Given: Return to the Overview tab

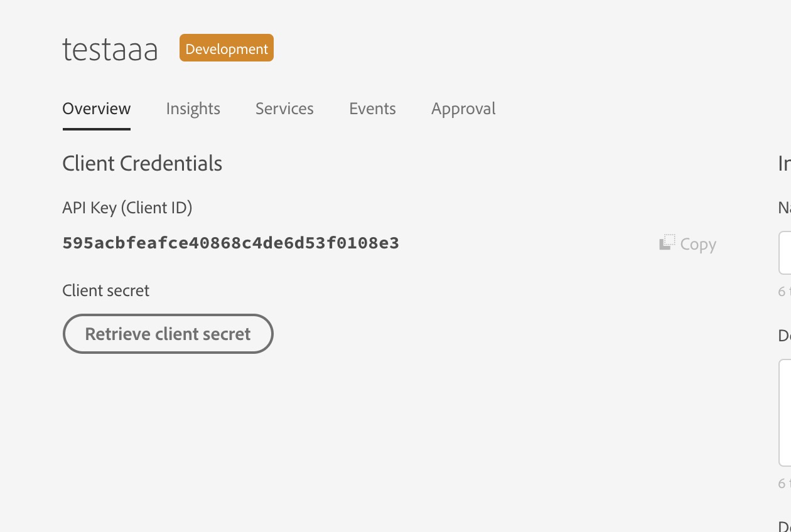Looking at the screenshot, I should pyautogui.click(x=97, y=109).
